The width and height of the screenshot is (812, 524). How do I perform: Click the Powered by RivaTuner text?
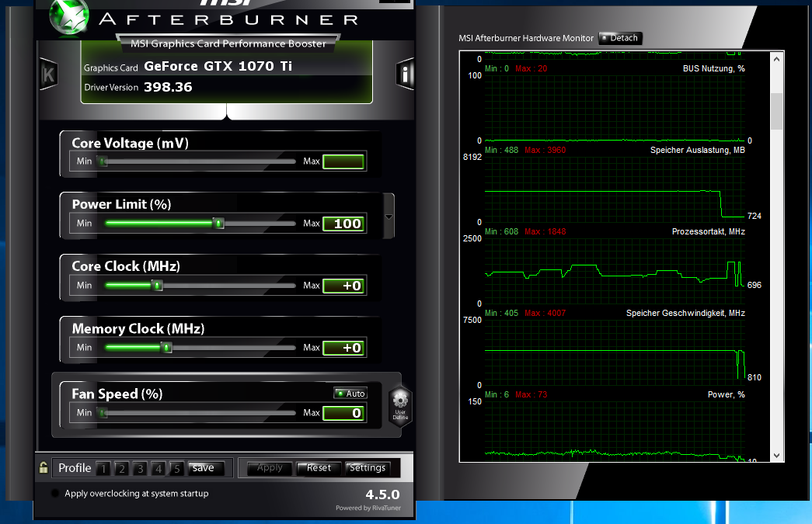point(368,508)
